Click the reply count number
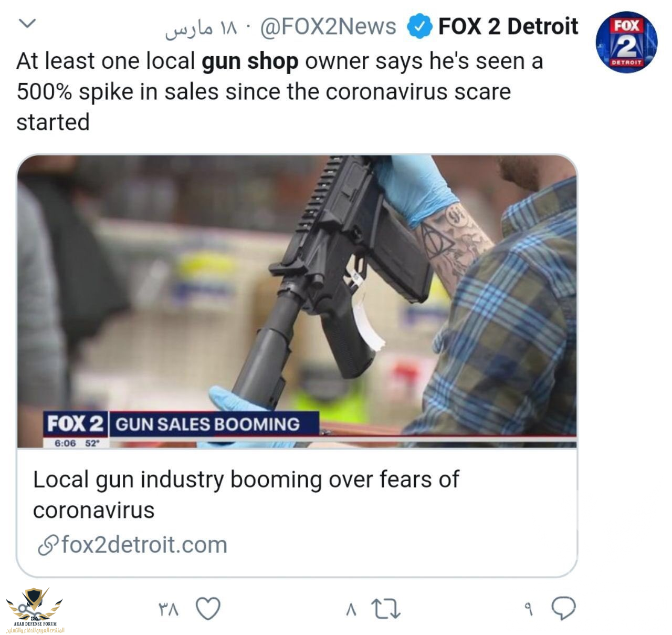The height and width of the screenshot is (635, 672). coord(529,609)
